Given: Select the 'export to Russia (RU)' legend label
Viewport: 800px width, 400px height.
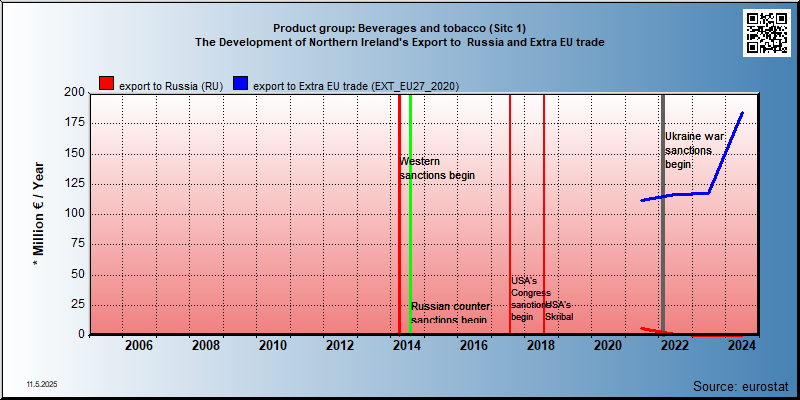Looking at the screenshot, I should click(x=171, y=86).
